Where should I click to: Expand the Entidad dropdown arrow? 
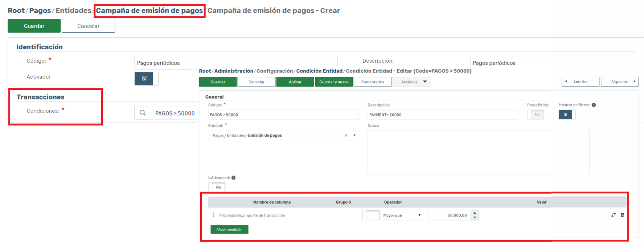click(x=354, y=135)
